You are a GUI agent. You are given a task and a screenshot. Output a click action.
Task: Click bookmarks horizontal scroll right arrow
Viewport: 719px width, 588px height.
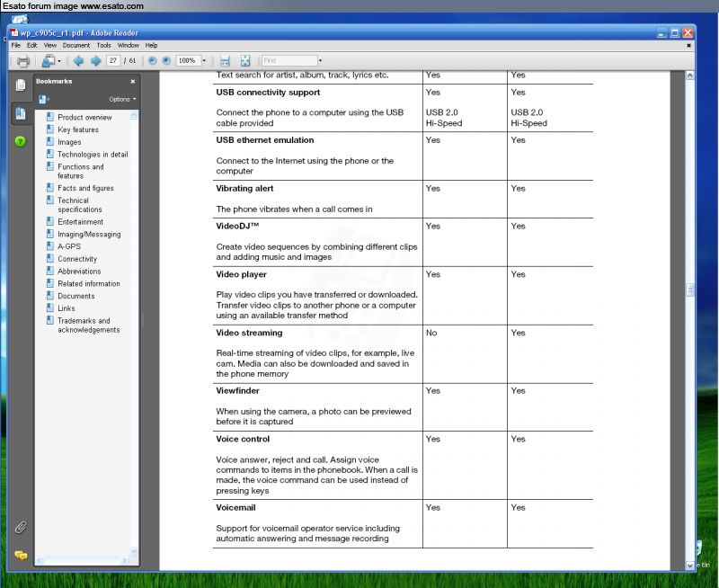(x=124, y=560)
